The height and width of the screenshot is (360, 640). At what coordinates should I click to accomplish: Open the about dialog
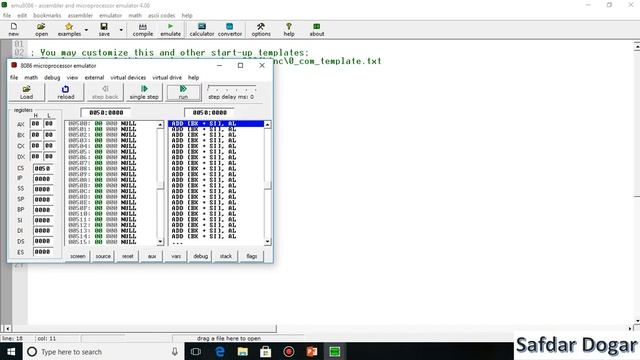tap(317, 30)
